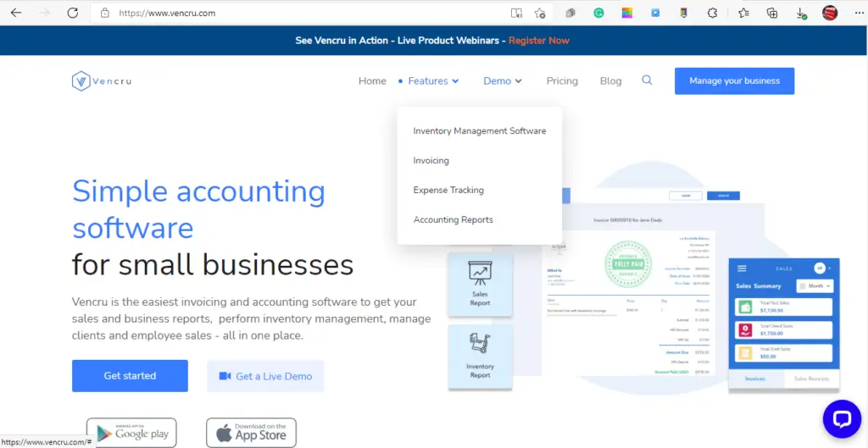Click the Inventory Report card
Image resolution: width=868 pixels, height=448 pixels.
[x=480, y=357]
